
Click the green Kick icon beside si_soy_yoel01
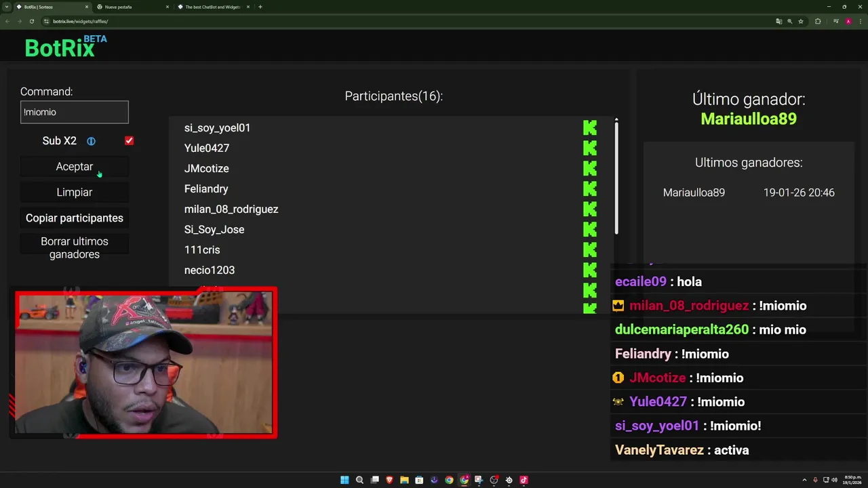click(589, 127)
